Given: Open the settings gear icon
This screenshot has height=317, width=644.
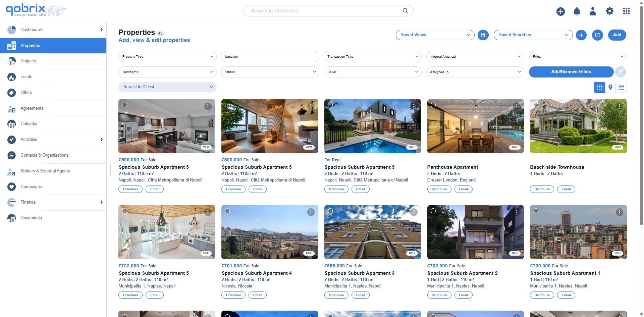Looking at the screenshot, I should 610,11.
